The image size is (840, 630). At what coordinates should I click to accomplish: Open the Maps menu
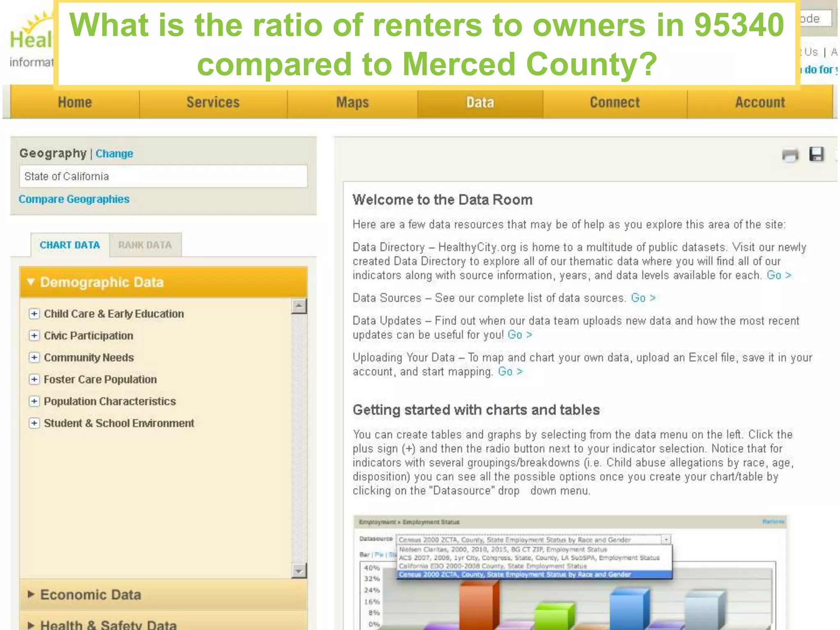click(x=352, y=102)
